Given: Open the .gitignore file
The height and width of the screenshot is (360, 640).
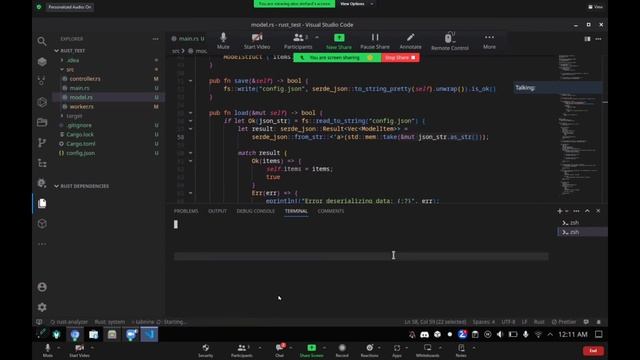Looking at the screenshot, I should (x=79, y=125).
